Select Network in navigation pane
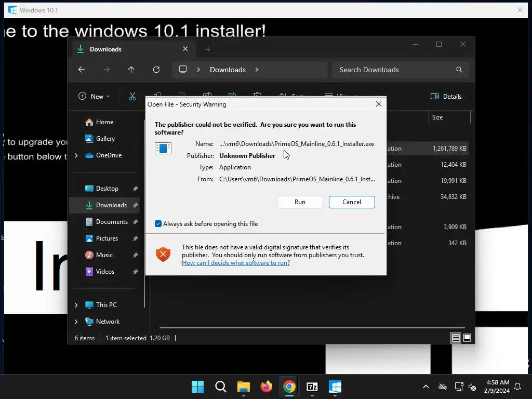The width and height of the screenshot is (532, 399). [107, 321]
